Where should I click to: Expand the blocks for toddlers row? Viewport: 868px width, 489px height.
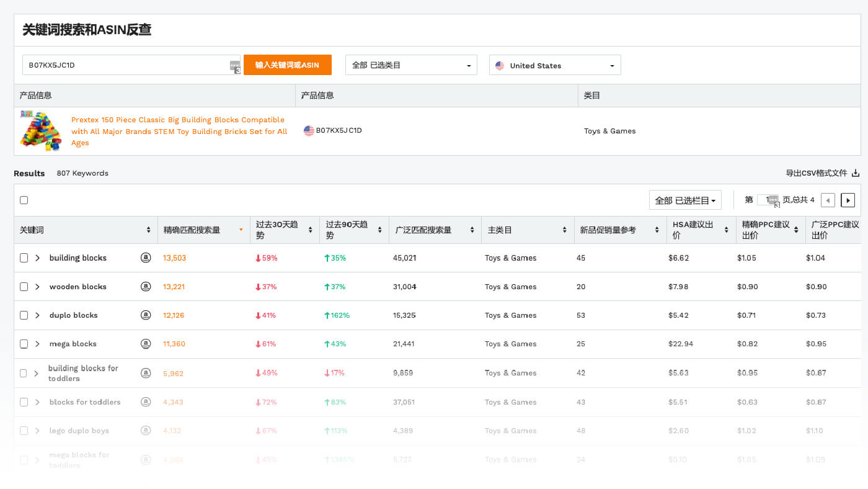(37, 402)
